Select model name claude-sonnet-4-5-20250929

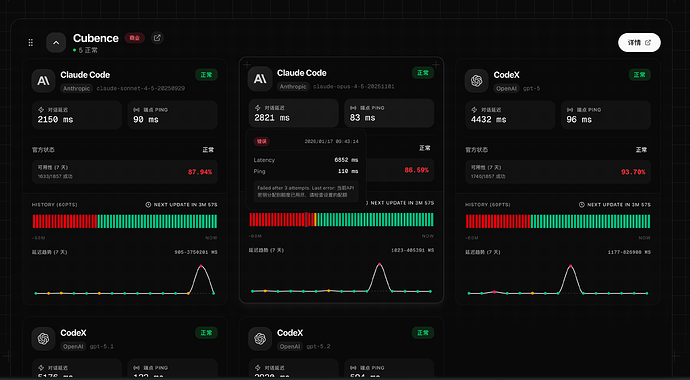[141, 88]
